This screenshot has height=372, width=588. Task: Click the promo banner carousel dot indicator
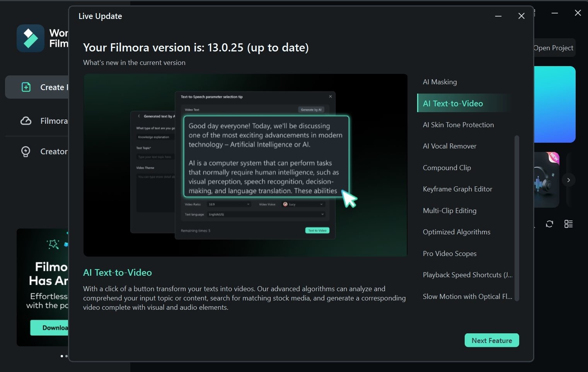click(62, 356)
